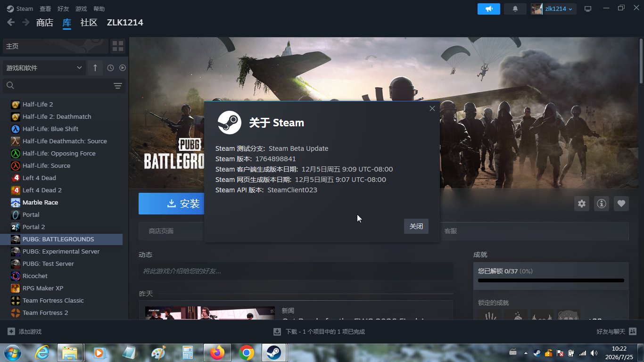Open the 帮助 menu

click(x=99, y=9)
